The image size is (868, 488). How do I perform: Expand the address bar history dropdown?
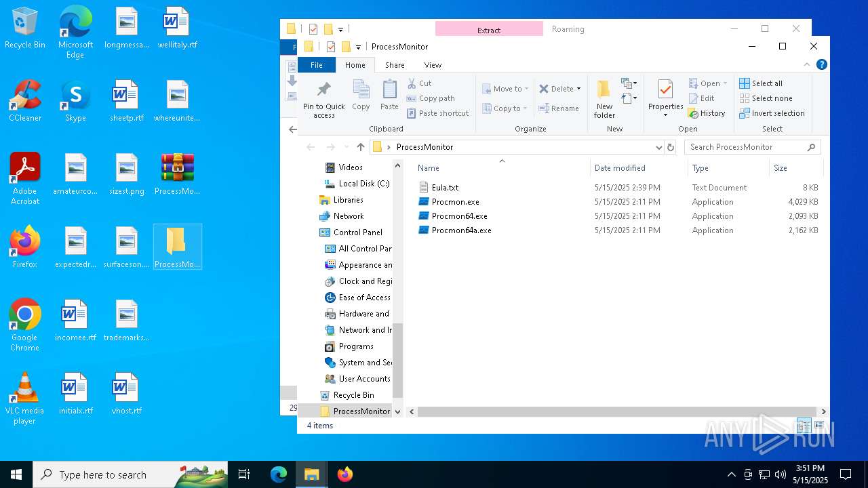658,147
